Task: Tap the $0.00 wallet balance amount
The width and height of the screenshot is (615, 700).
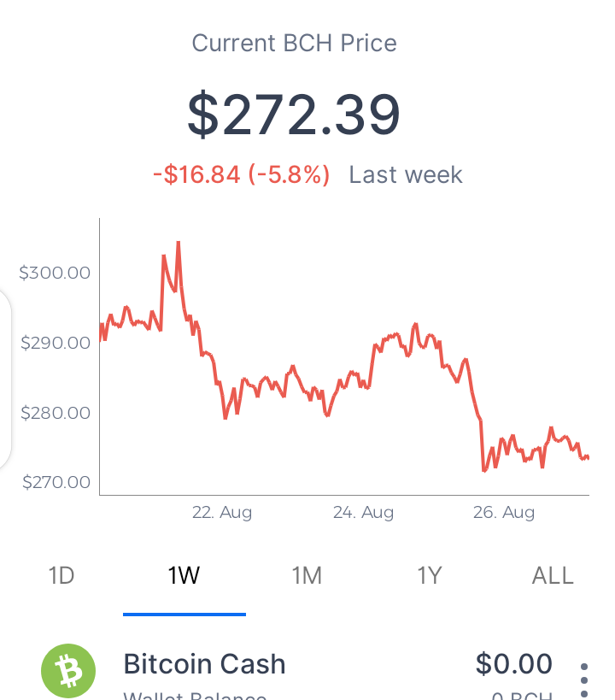Action: pyautogui.click(x=513, y=663)
